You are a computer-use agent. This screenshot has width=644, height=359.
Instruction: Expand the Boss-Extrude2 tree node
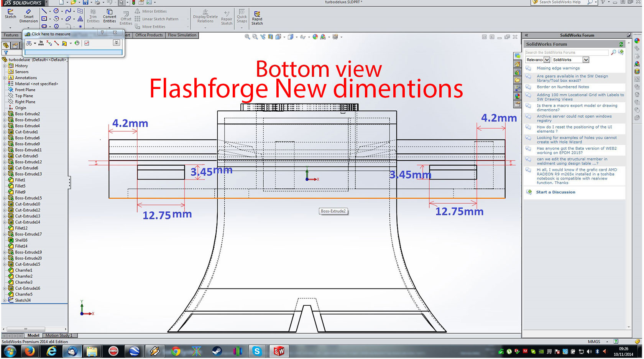click(5, 114)
